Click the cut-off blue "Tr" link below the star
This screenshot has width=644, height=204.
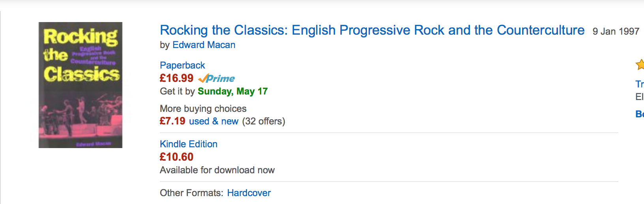click(640, 84)
